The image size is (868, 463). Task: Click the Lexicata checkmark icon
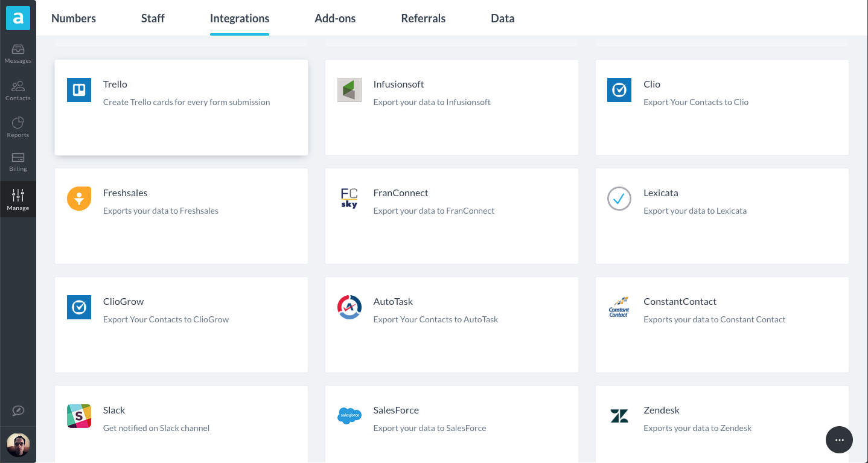click(x=619, y=199)
